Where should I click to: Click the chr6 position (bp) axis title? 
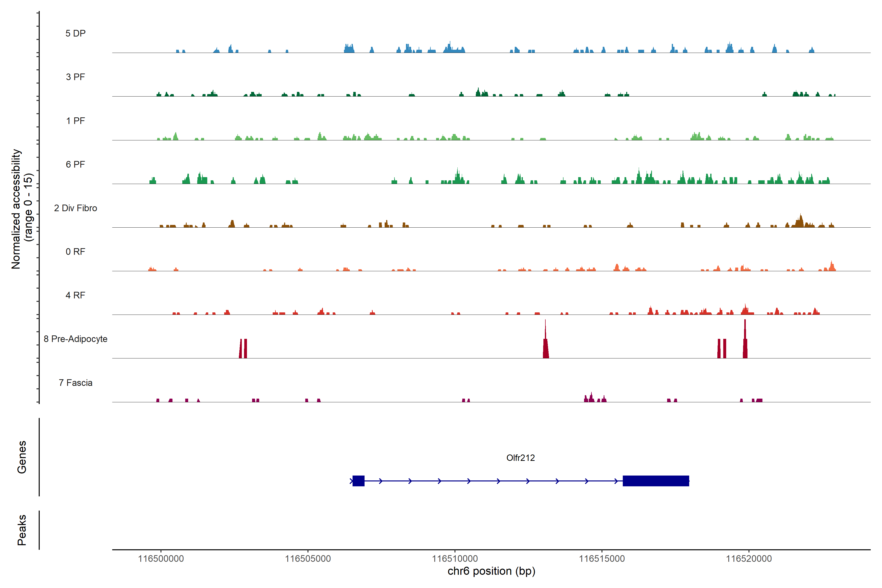[491, 571]
